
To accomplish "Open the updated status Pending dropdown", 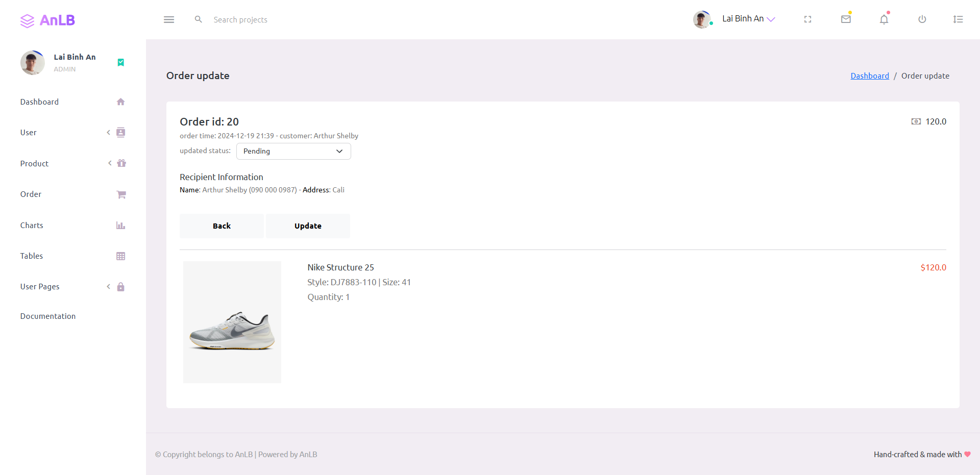I will (293, 151).
